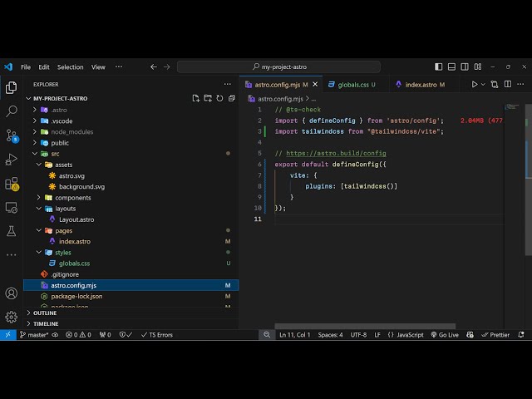Switch to index.astro tab
The width and height of the screenshot is (532, 399).
coord(424,85)
